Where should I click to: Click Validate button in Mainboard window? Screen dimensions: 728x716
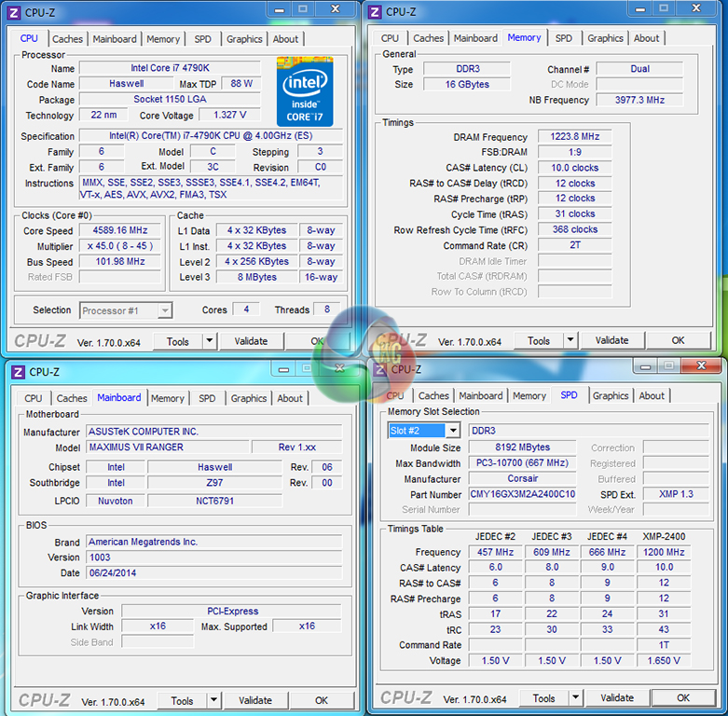(255, 700)
